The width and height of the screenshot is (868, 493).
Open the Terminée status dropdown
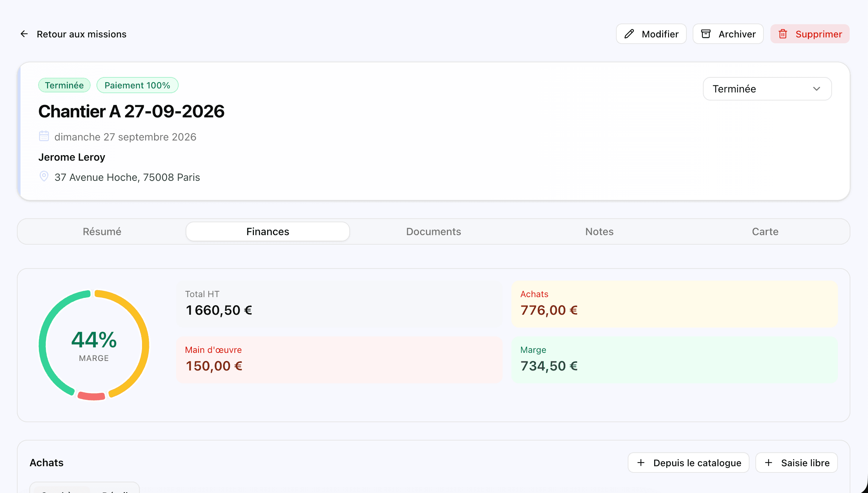tap(767, 89)
